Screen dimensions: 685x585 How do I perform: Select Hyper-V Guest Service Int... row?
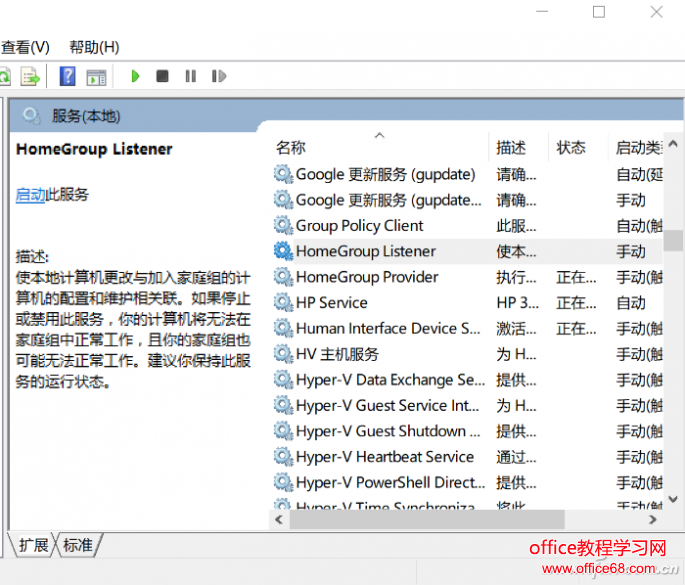pos(467,405)
